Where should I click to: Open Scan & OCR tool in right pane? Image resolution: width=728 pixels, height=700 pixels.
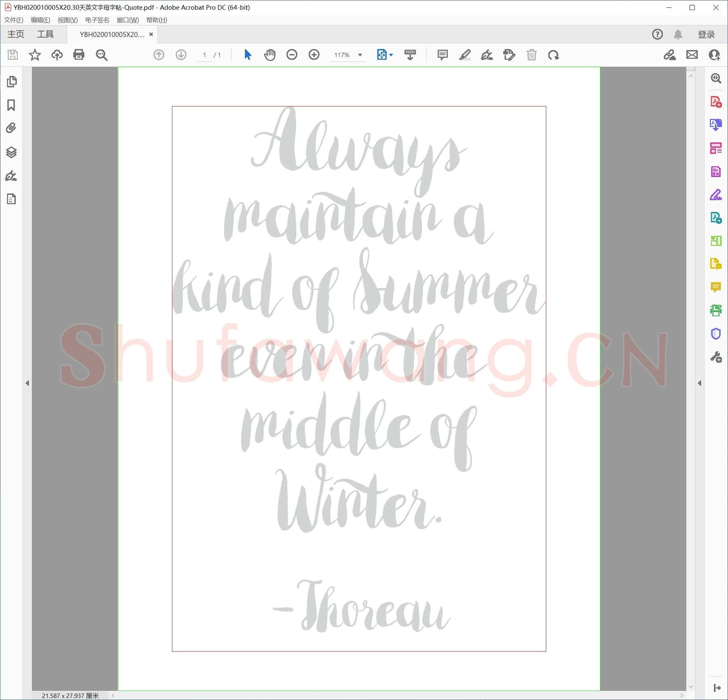click(x=716, y=311)
